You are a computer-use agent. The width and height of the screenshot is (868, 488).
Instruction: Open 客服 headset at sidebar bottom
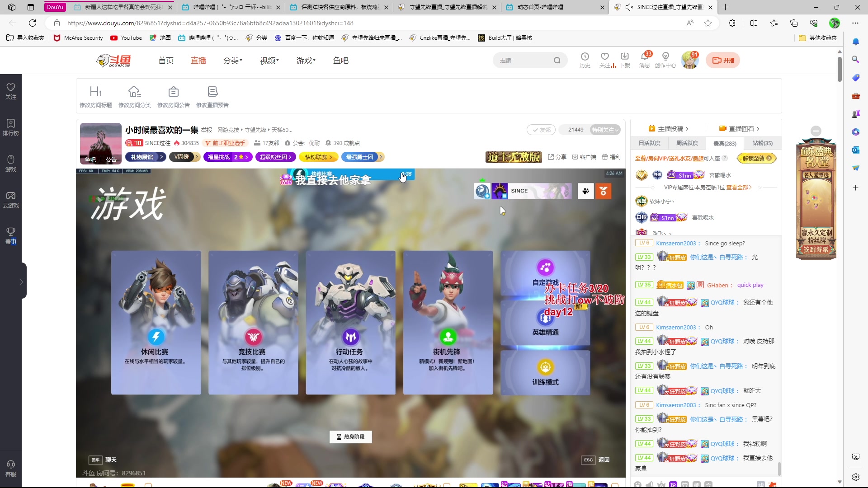click(x=11, y=468)
